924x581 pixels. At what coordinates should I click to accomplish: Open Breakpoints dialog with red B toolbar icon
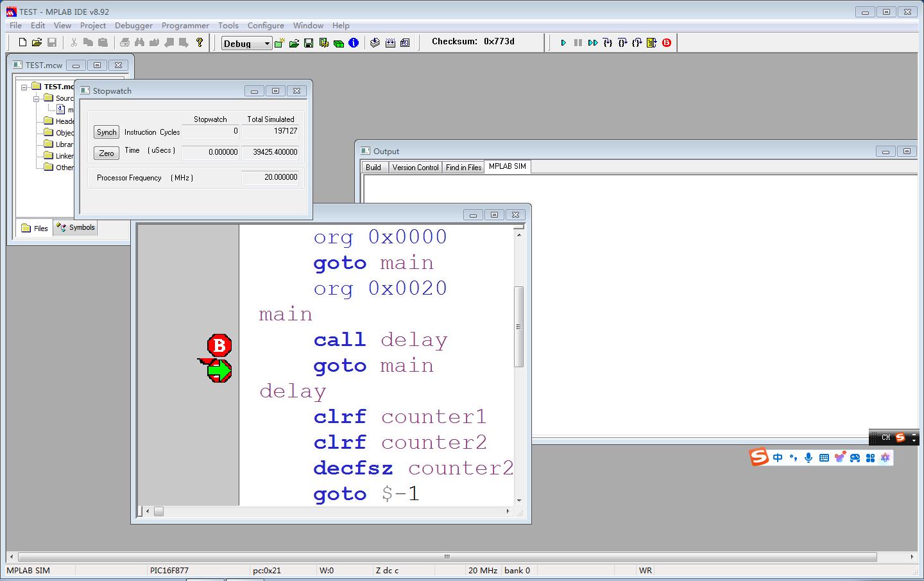tap(667, 43)
